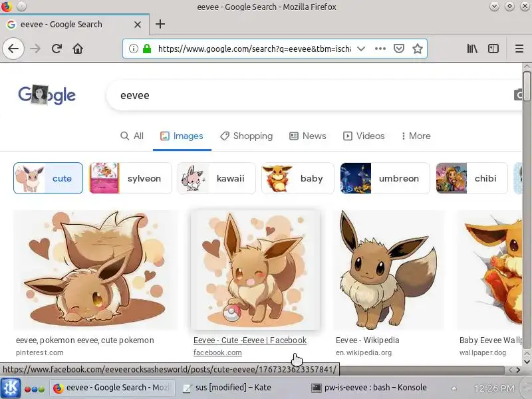
Task: Search by image with the camera icon
Action: point(519,95)
